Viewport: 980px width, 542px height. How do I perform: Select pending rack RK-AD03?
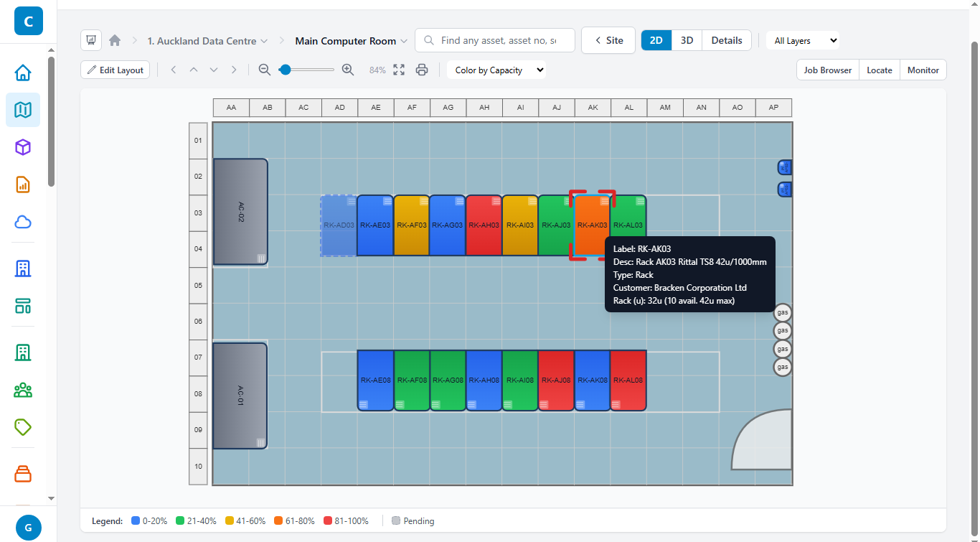click(x=339, y=225)
